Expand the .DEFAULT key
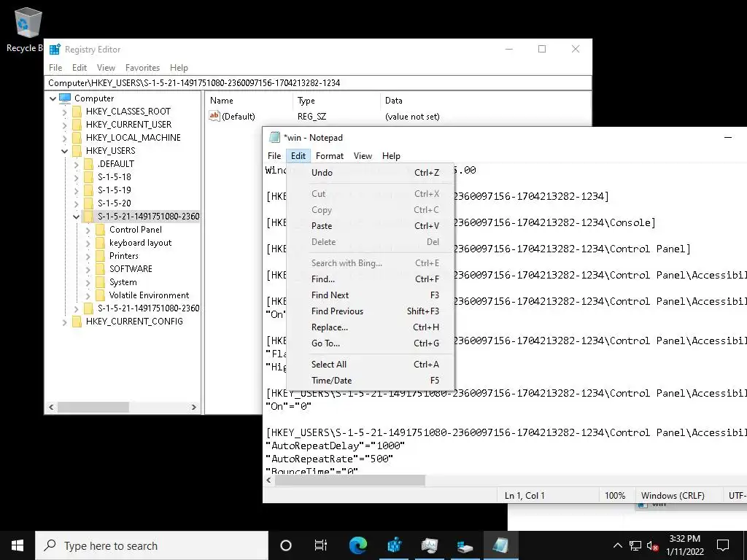The width and height of the screenshot is (747, 560). point(76,164)
